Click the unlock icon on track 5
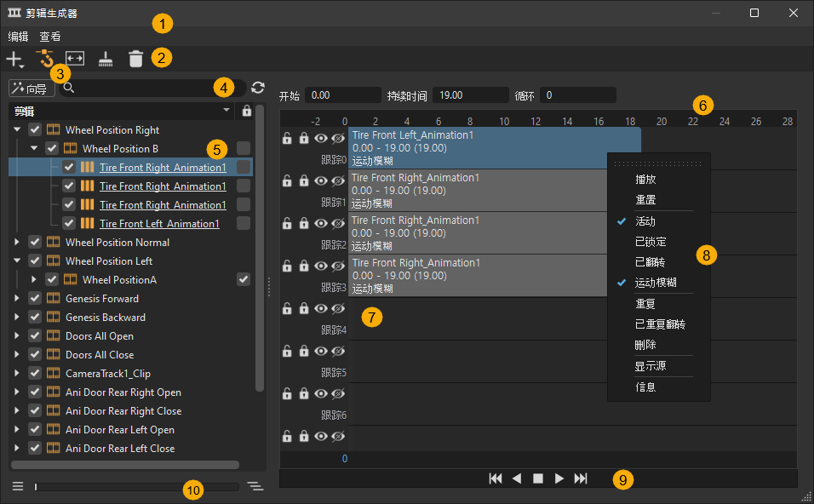The width and height of the screenshot is (814, 504). pos(287,351)
